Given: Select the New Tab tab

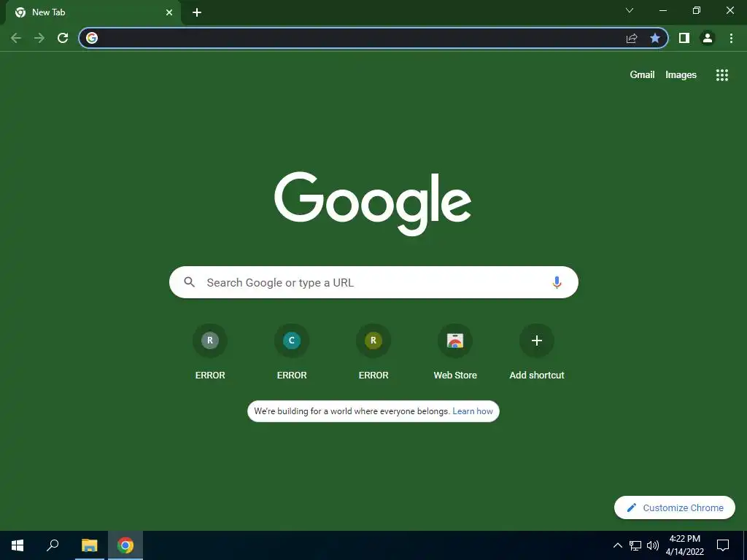Looking at the screenshot, I should click(93, 12).
